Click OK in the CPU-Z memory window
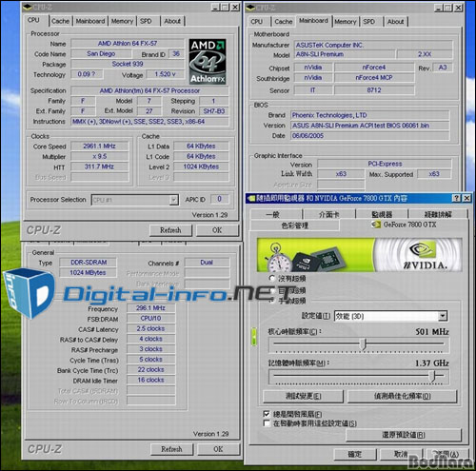The width and height of the screenshot is (476, 471). click(218, 449)
